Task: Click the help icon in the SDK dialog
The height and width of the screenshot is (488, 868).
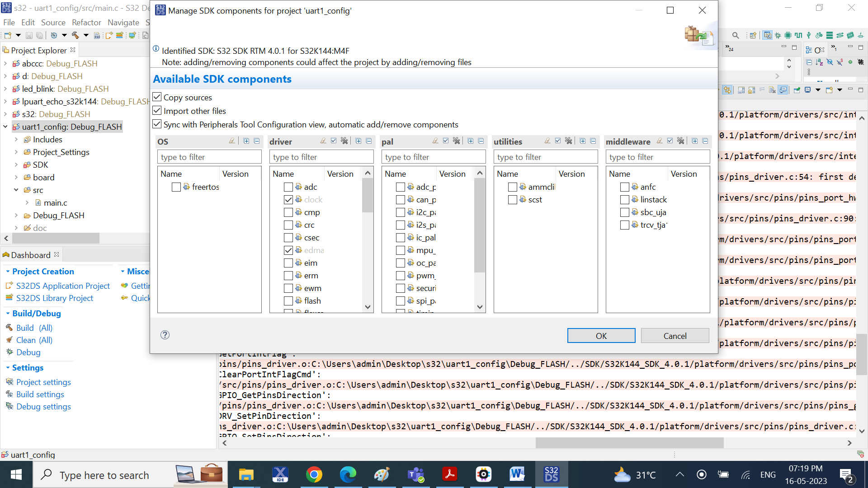Action: pyautogui.click(x=165, y=335)
